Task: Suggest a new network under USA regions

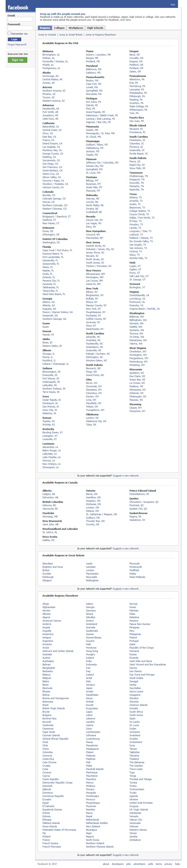Action: pos(125,476)
